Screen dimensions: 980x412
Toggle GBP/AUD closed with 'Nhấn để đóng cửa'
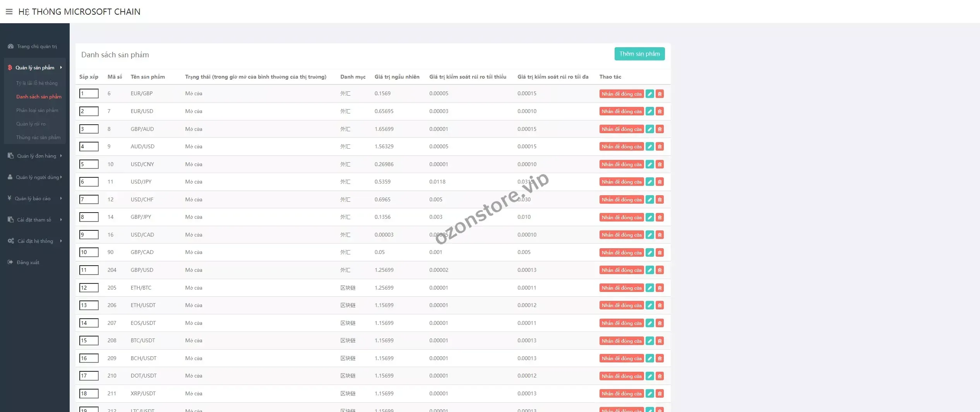(x=621, y=129)
